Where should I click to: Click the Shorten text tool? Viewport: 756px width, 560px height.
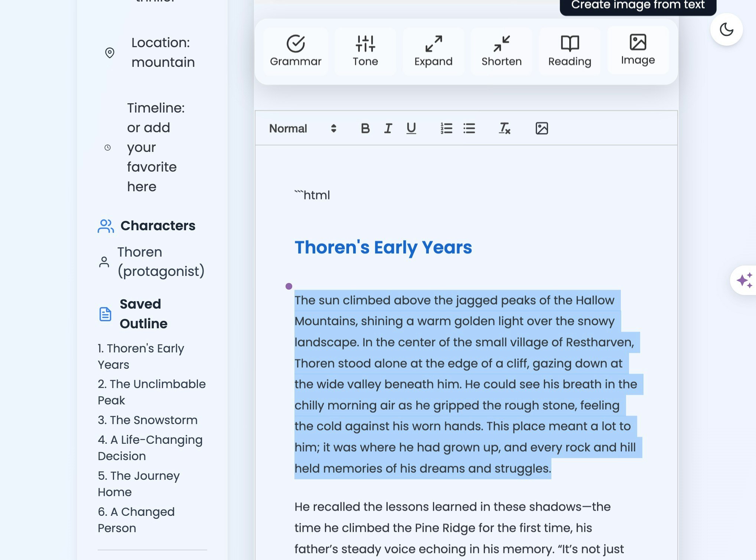tap(501, 51)
